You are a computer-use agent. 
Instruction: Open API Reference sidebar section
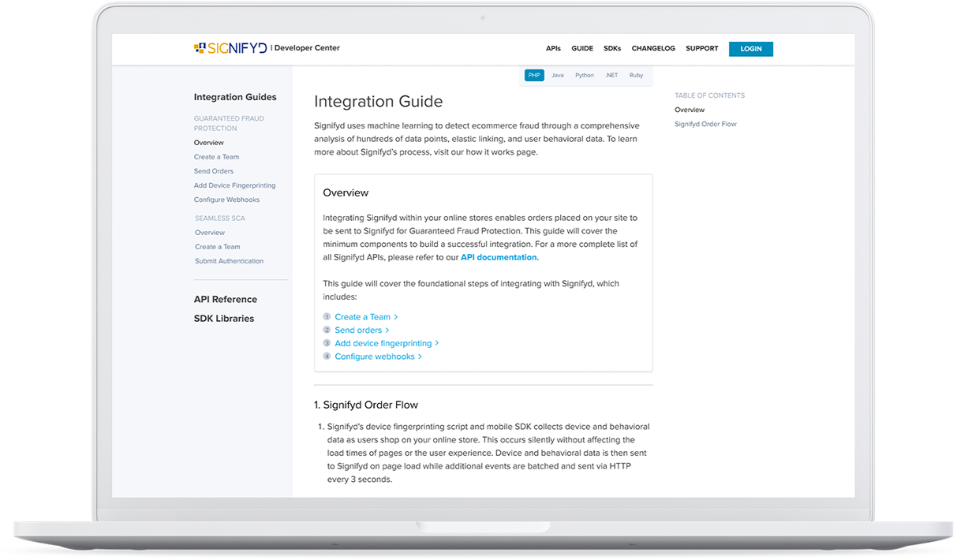click(x=226, y=299)
